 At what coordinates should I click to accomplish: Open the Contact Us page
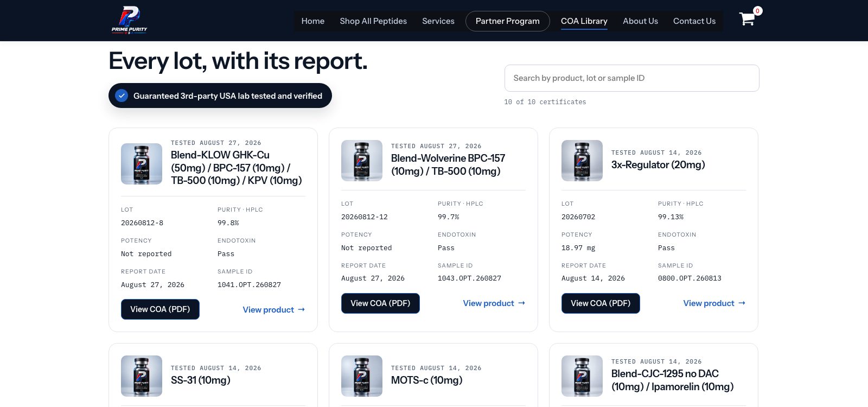694,21
